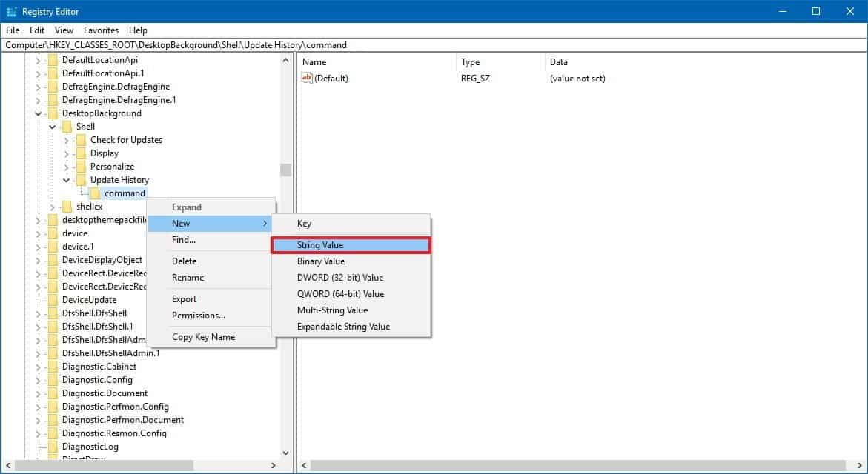This screenshot has width=868, height=474.
Task: Choose Find... from context menu
Action: coord(211,240)
